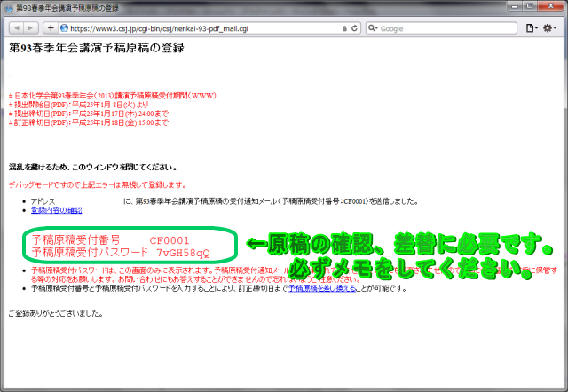Click the receipt number CF0001
This screenshot has height=392, width=568.
click(169, 240)
